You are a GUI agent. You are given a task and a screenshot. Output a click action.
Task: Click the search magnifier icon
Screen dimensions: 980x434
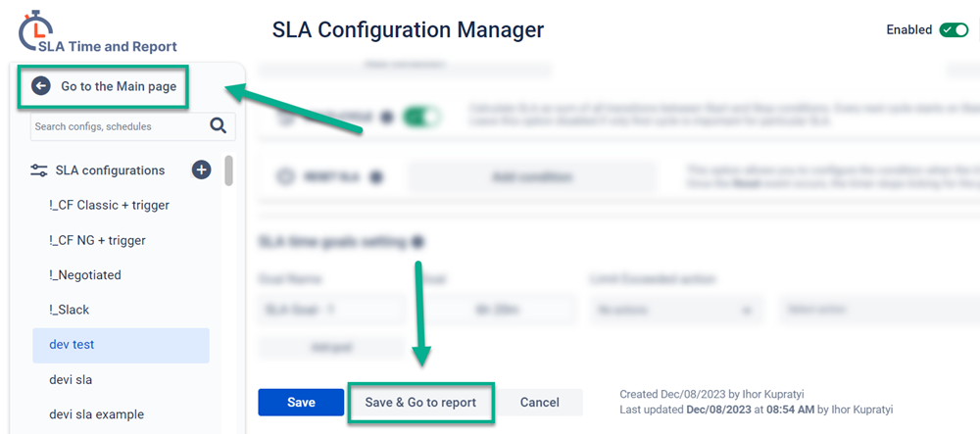(x=218, y=125)
